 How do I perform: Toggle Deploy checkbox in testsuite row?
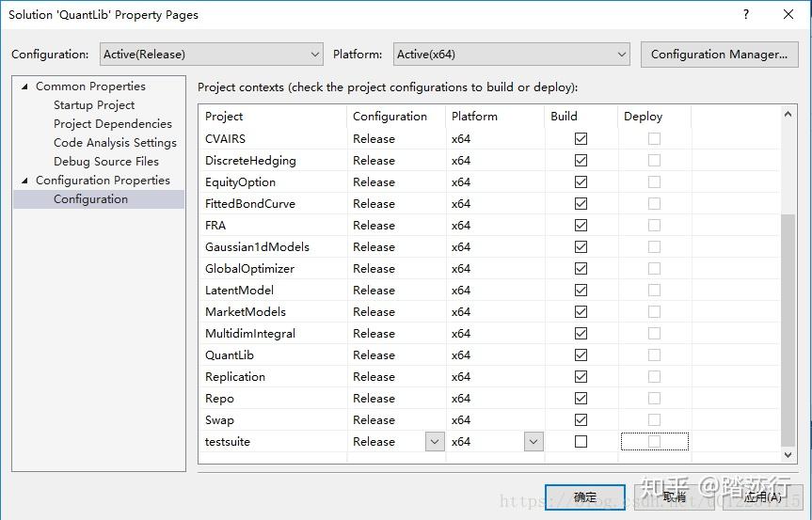pos(654,441)
